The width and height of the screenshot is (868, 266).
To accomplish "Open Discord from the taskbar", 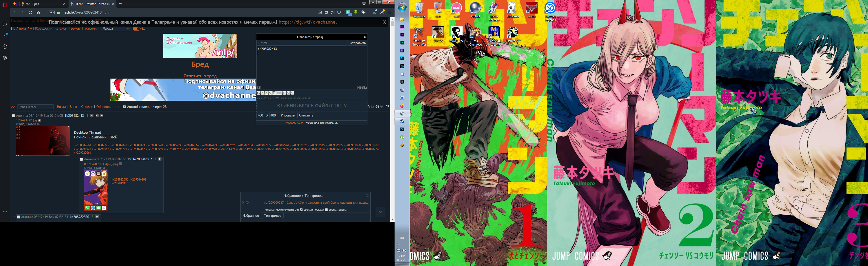I will 402,74.
